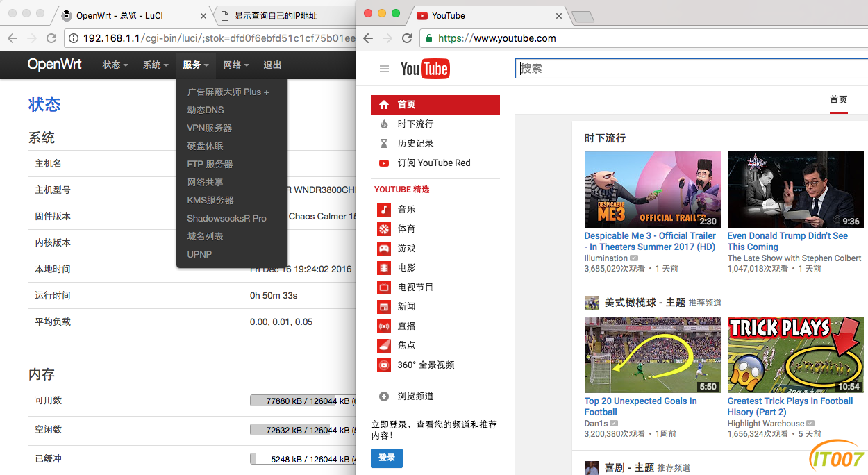Open Despicable Me 3 trailer thumbnail

pyautogui.click(x=653, y=190)
